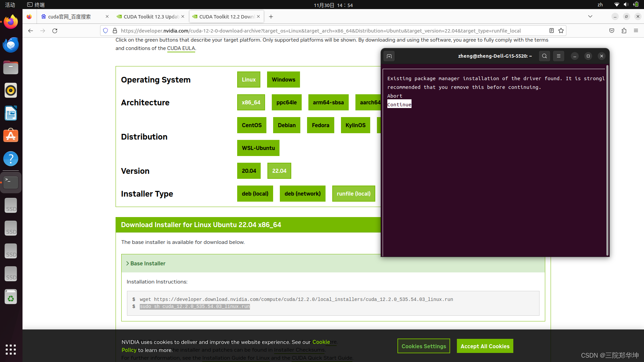Click the highlighted sudo sh command
644x362 pixels.
pyautogui.click(x=195, y=307)
